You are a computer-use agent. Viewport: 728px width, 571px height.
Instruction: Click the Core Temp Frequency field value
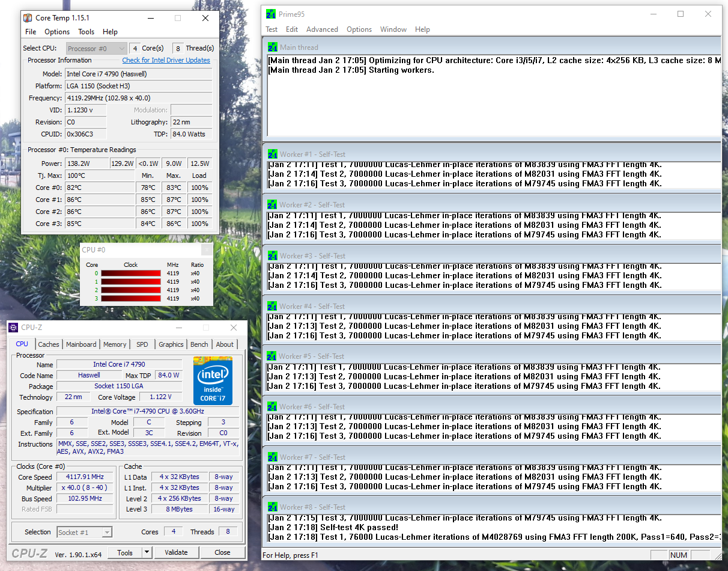138,98
